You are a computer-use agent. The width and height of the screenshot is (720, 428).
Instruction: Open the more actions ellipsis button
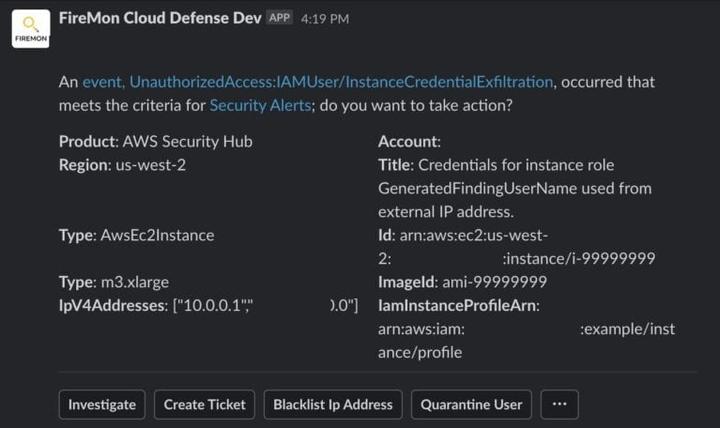559,405
